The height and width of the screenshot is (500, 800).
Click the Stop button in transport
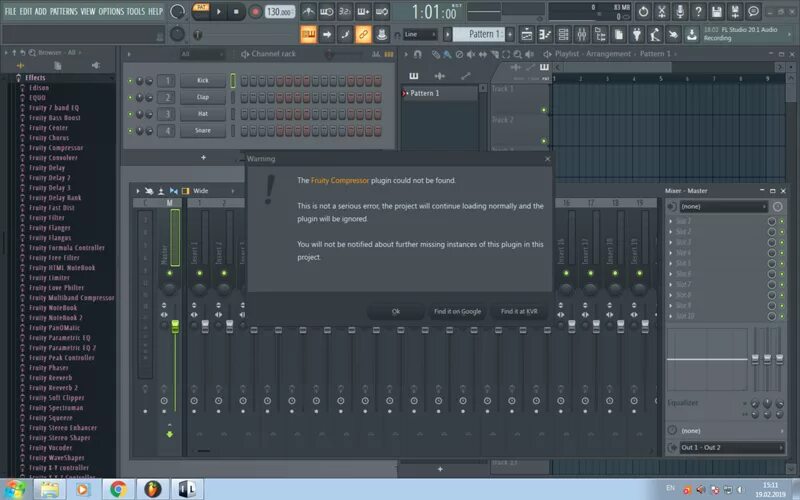point(236,11)
